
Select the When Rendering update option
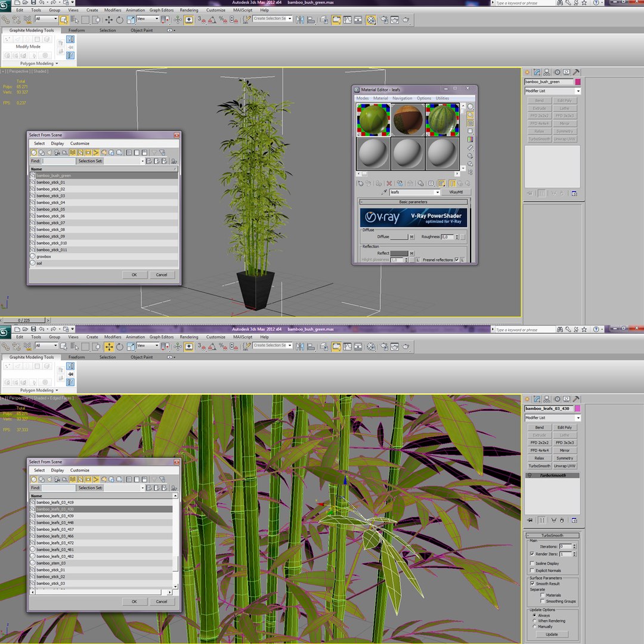click(534, 621)
